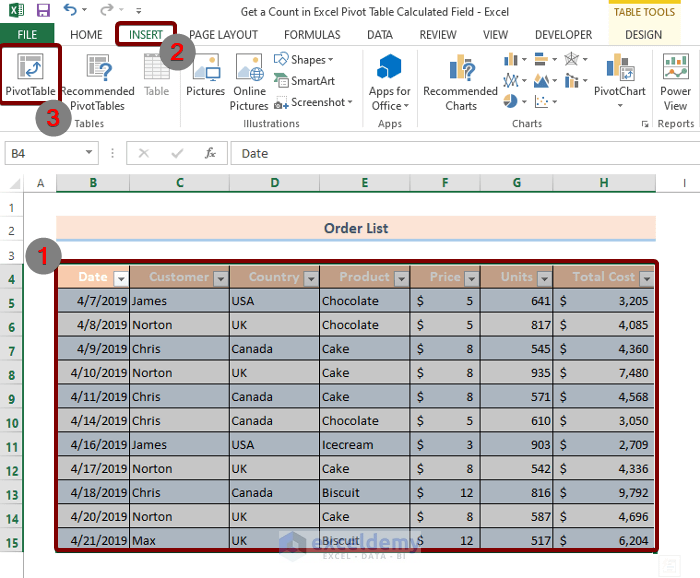Save the workbook using the save icon

pyautogui.click(x=43, y=11)
